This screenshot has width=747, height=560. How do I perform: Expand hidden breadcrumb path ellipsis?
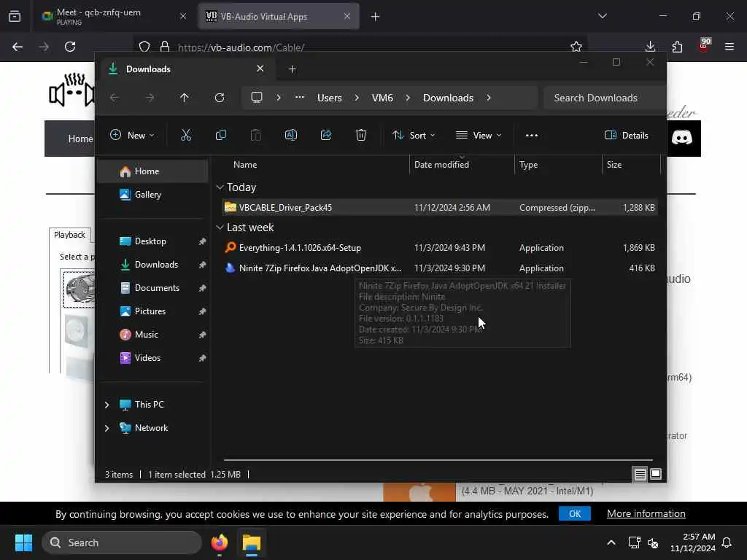point(300,97)
